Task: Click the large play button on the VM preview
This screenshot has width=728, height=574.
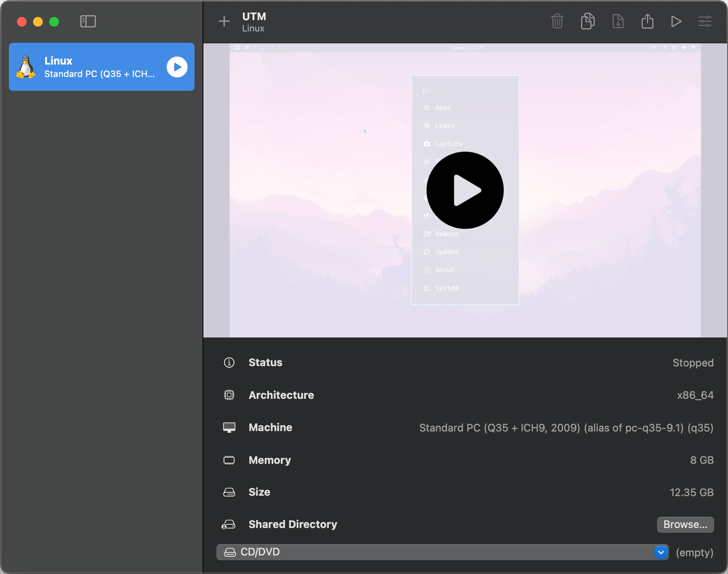Action: point(465,190)
